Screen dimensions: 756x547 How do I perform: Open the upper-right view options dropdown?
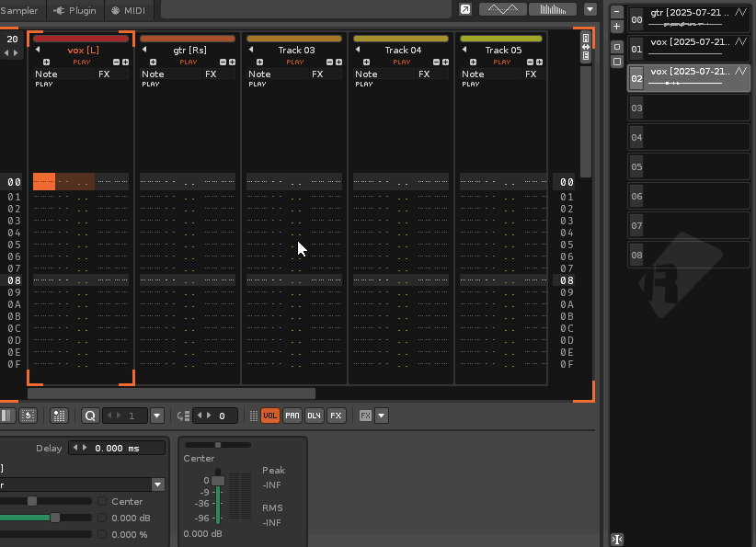pyautogui.click(x=590, y=9)
